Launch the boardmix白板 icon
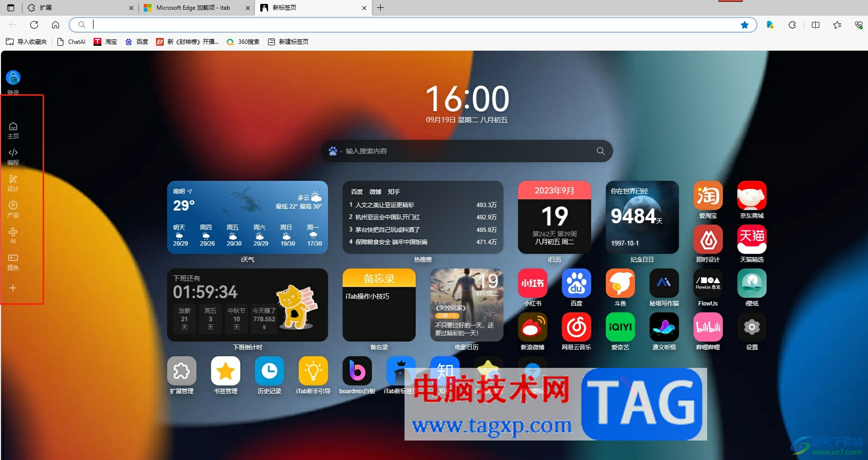Viewport: 868px width, 460px height. pyautogui.click(x=357, y=371)
